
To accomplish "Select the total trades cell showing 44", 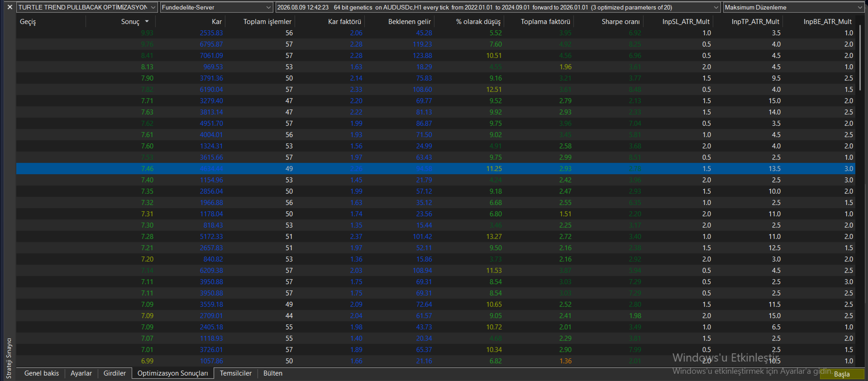I will pyautogui.click(x=289, y=316).
